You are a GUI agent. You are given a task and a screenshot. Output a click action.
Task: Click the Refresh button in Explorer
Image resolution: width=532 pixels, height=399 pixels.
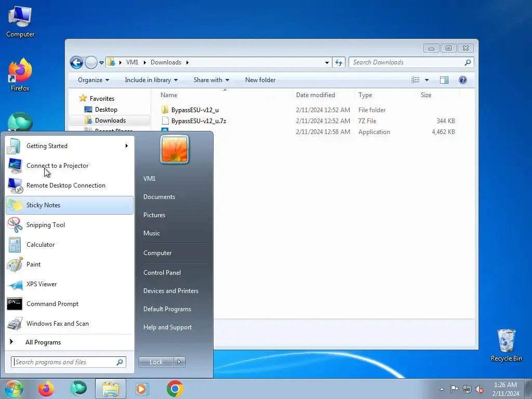[x=339, y=62]
